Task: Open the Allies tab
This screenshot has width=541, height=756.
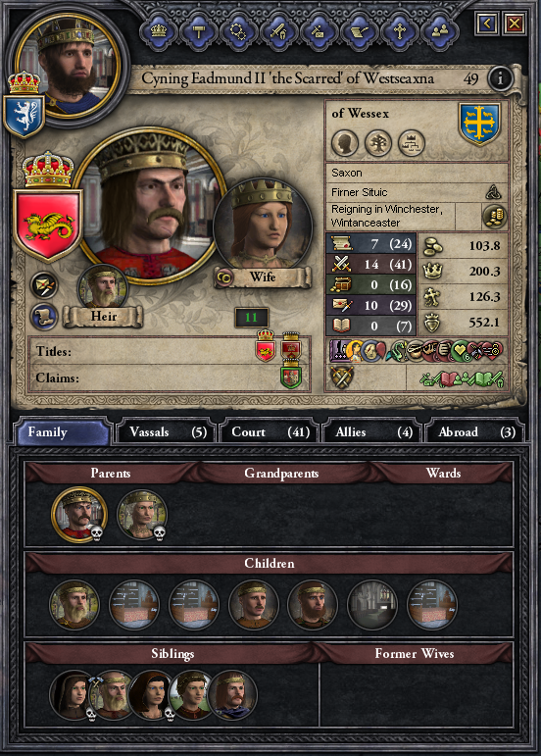Action: tap(372, 432)
